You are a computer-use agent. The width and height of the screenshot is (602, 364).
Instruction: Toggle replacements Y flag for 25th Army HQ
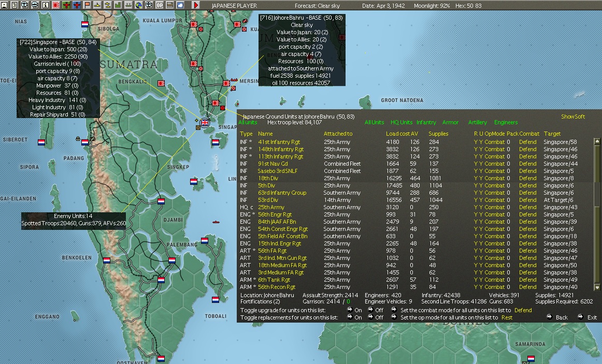click(476, 208)
